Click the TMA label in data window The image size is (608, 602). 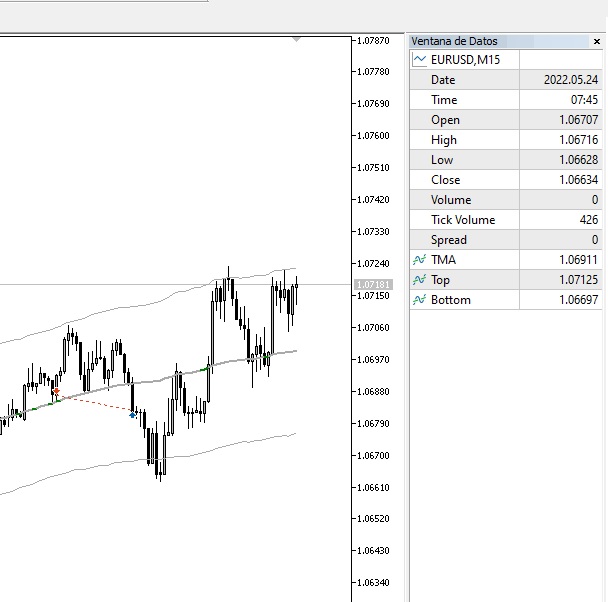pyautogui.click(x=443, y=260)
